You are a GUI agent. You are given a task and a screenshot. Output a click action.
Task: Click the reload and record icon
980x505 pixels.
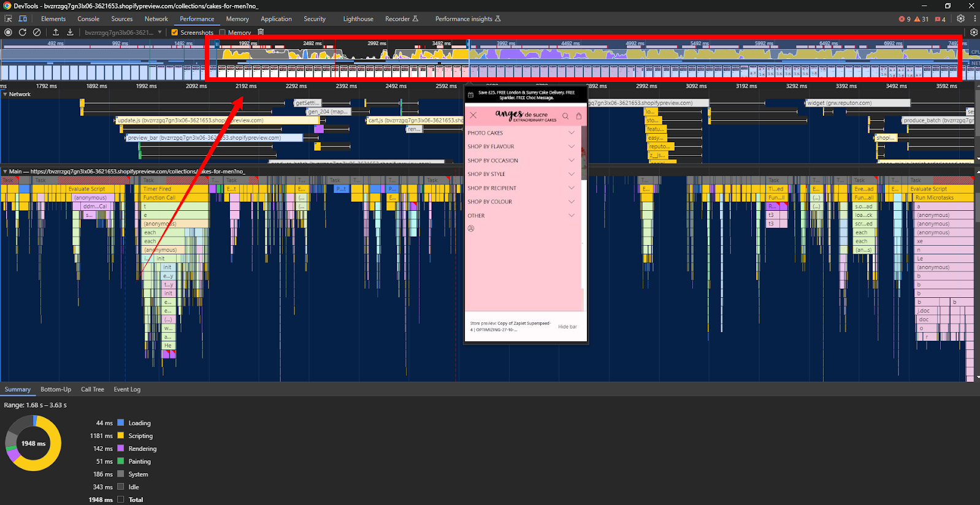pyautogui.click(x=23, y=32)
